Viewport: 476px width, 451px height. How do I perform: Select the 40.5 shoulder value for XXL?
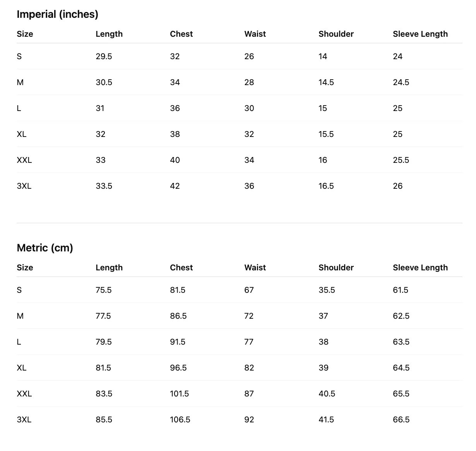pyautogui.click(x=327, y=394)
